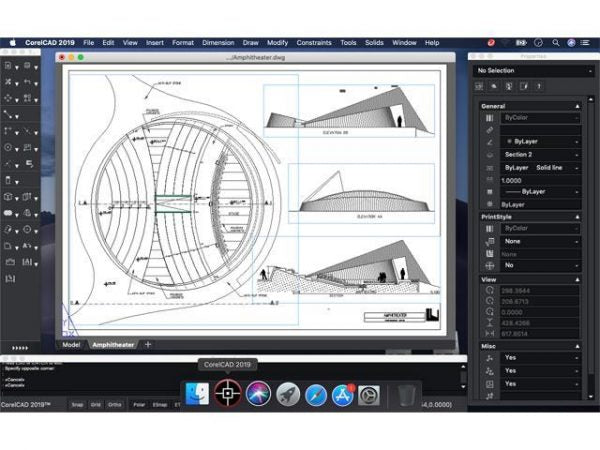Open the No Selection dropdown in Properties
The height and width of the screenshot is (450, 600).
click(534, 71)
